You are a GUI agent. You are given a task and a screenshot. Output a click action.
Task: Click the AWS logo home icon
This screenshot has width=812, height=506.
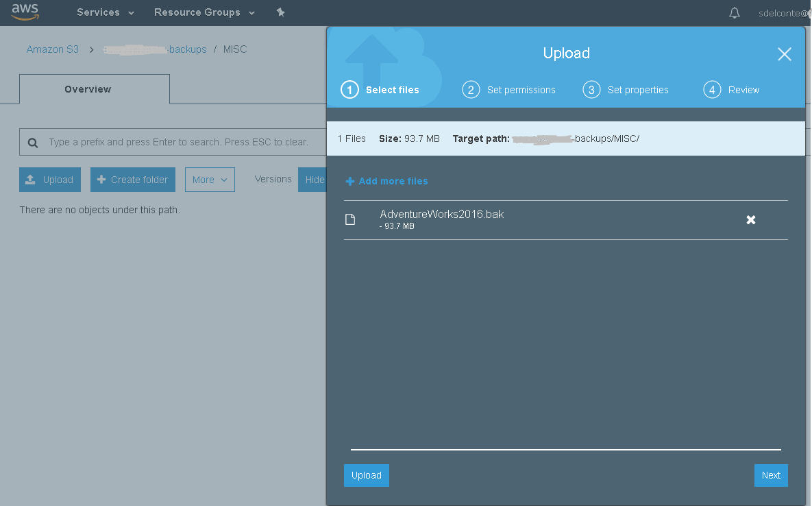click(25, 12)
